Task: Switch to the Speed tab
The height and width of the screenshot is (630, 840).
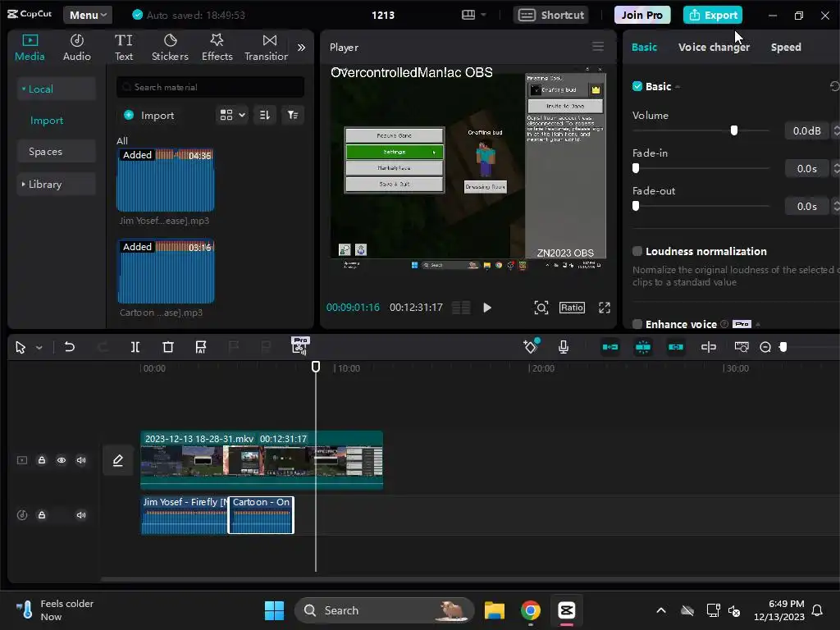Action: (x=786, y=47)
